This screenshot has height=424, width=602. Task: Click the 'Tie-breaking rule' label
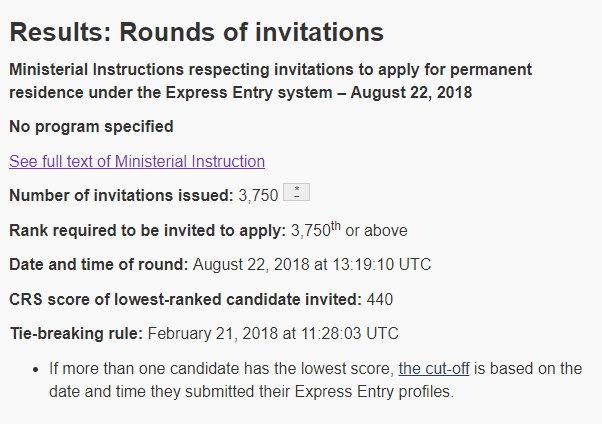pos(76,333)
